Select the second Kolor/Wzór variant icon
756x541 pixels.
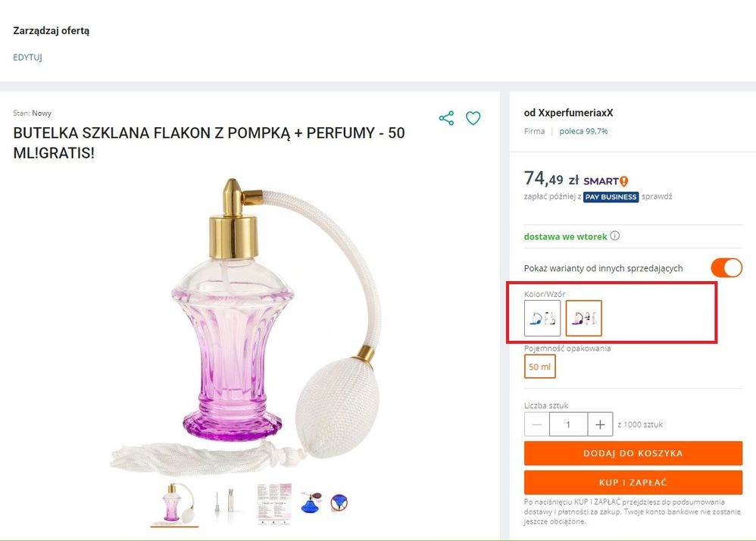(x=583, y=318)
